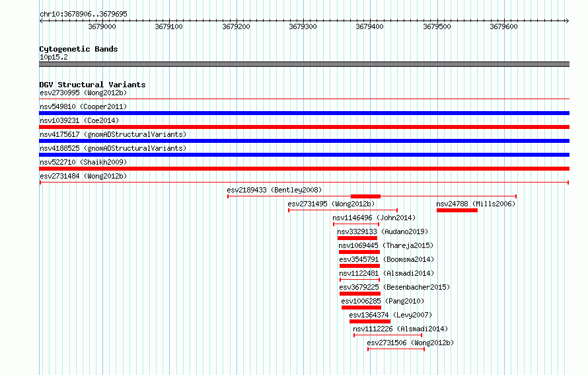The width and height of the screenshot is (588, 375).
Task: Click ruler position 3679000
Action: tap(102, 26)
